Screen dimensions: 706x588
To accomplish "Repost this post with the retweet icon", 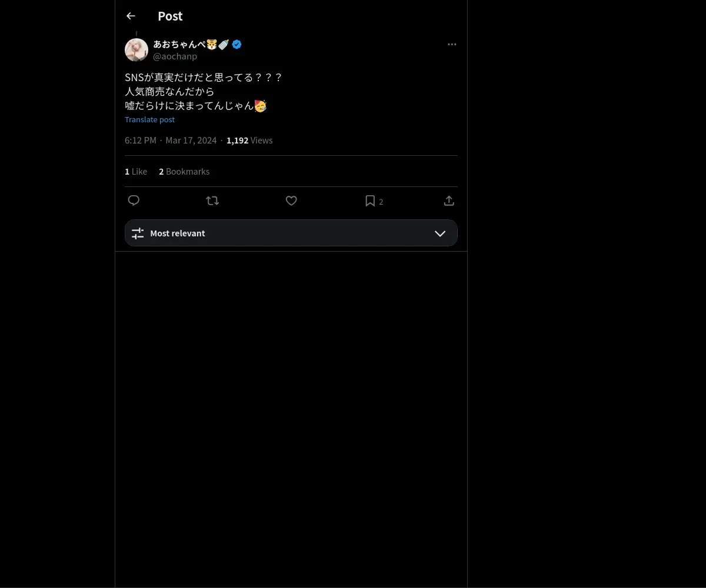I will click(x=212, y=201).
